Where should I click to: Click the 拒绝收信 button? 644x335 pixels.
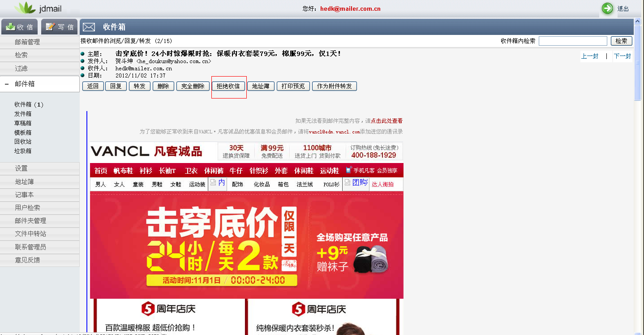click(228, 86)
